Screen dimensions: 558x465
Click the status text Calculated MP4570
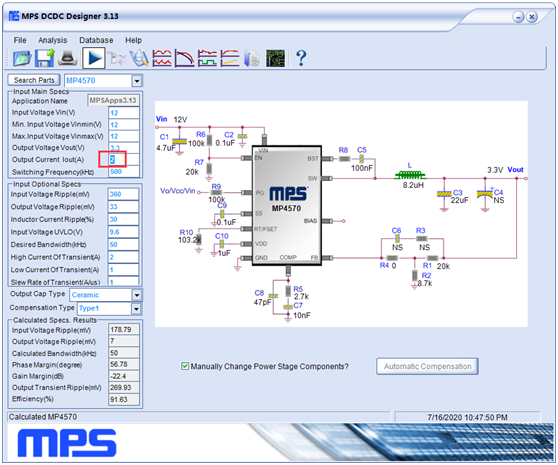(x=43, y=417)
